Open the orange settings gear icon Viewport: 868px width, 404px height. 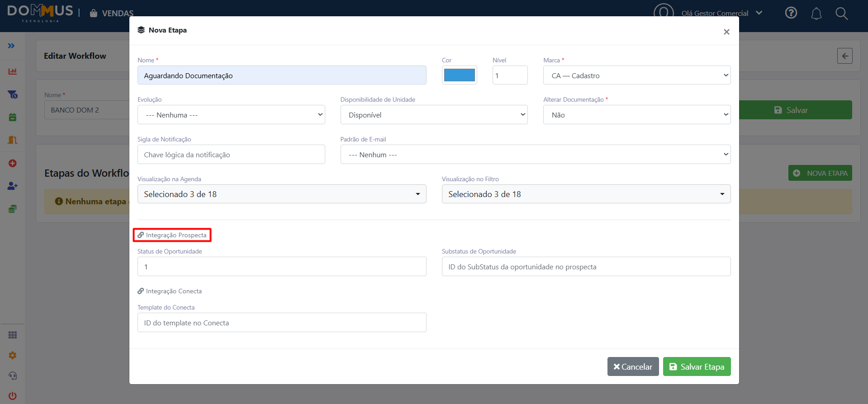pos(13,355)
